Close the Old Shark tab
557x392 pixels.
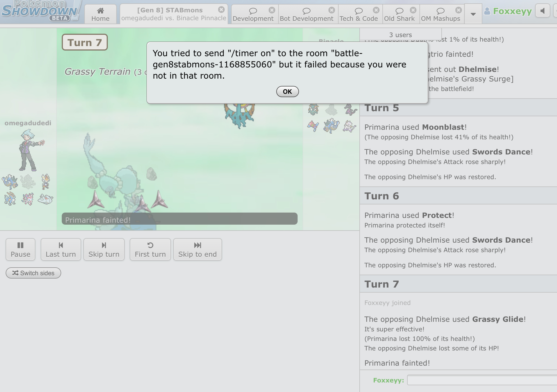[413, 10]
